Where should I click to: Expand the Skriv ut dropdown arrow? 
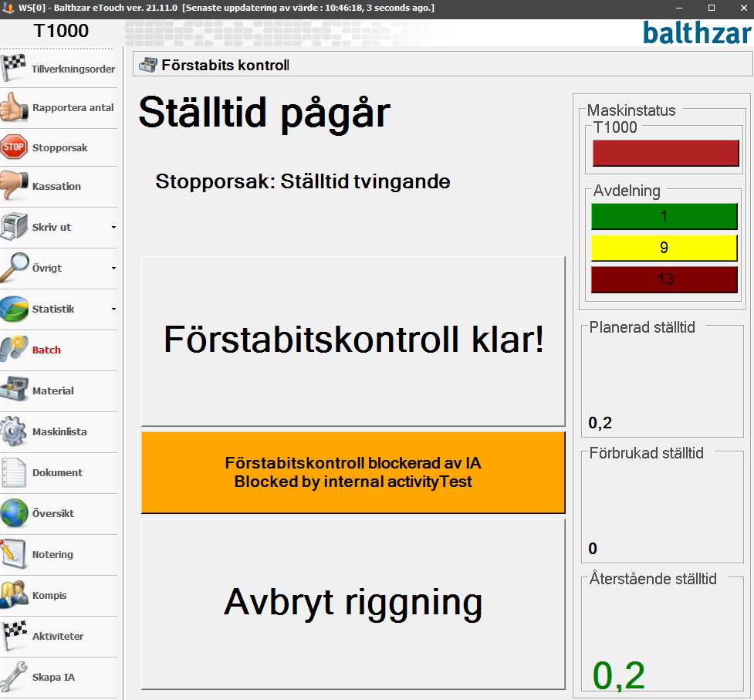(x=113, y=227)
